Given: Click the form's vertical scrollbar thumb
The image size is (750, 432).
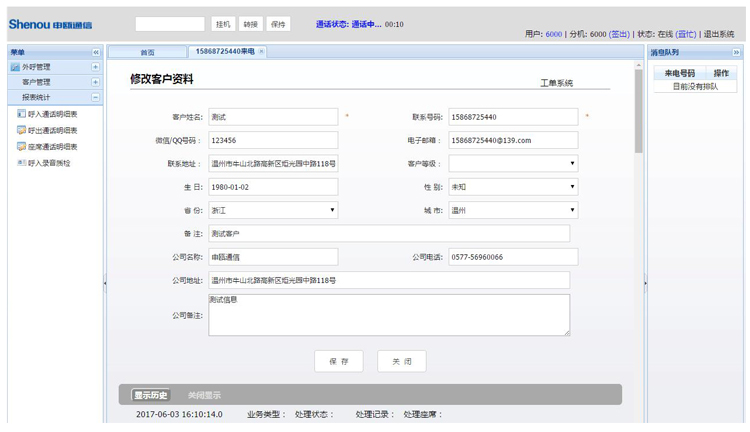Looking at the screenshot, I should (639, 111).
